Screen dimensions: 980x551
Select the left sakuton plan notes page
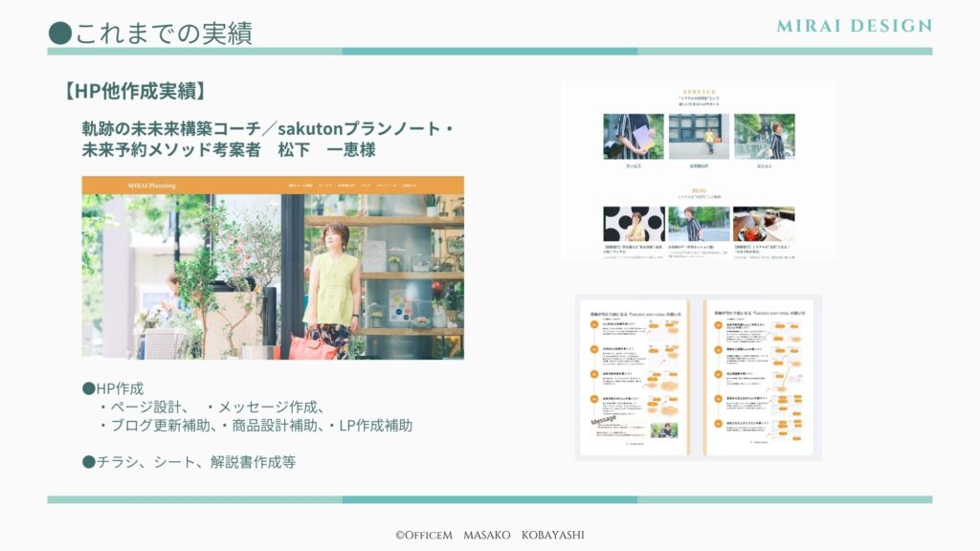tap(635, 377)
